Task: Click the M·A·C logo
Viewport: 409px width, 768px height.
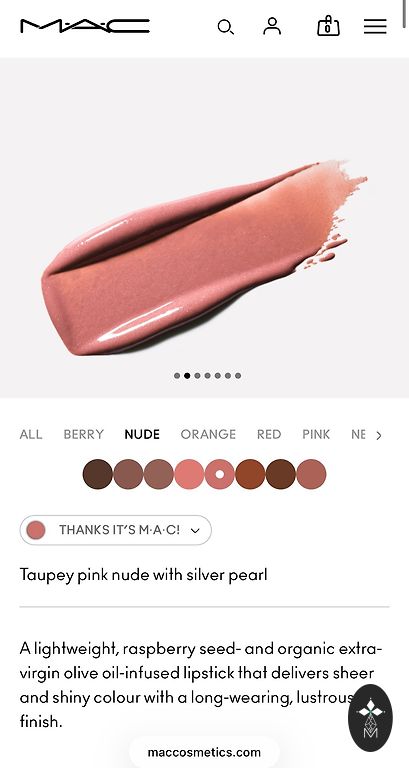Action: [x=85, y=26]
